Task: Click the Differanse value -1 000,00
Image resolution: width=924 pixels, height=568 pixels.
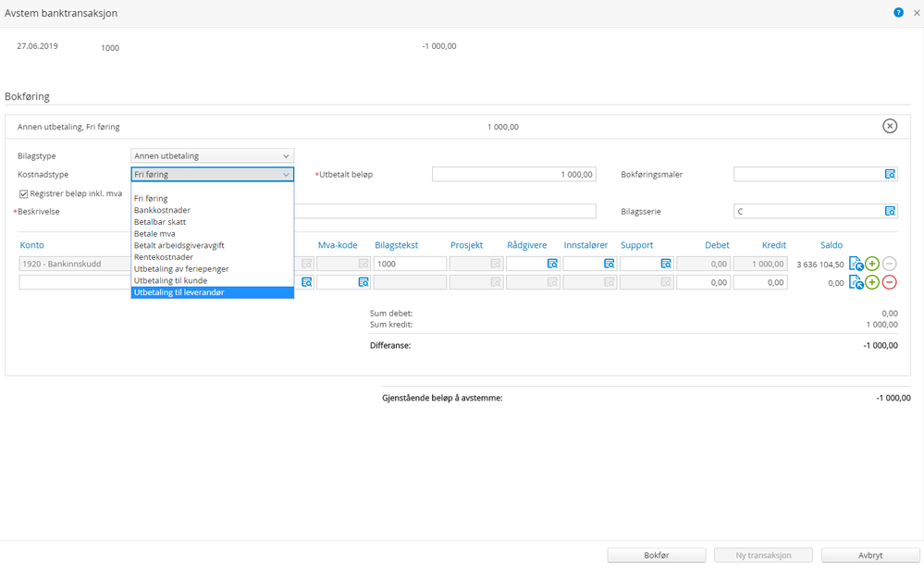Action: pyautogui.click(x=881, y=345)
